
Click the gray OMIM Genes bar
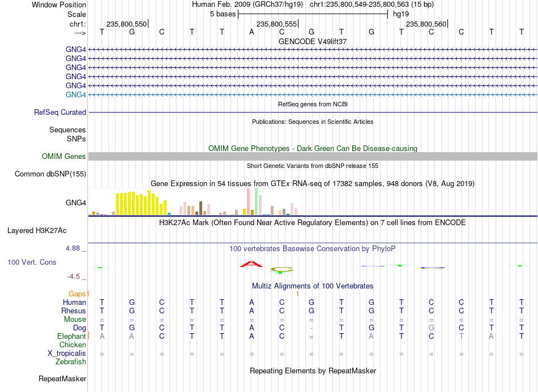(x=313, y=157)
